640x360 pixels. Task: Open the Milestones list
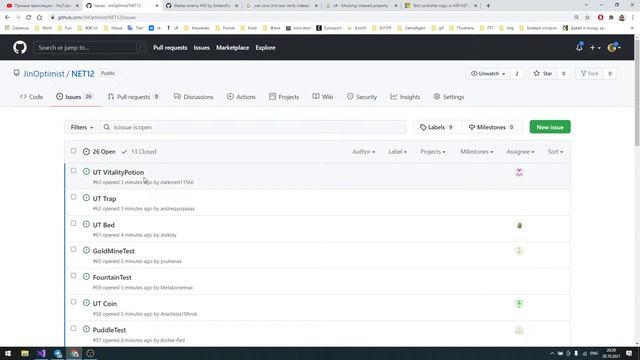491,127
